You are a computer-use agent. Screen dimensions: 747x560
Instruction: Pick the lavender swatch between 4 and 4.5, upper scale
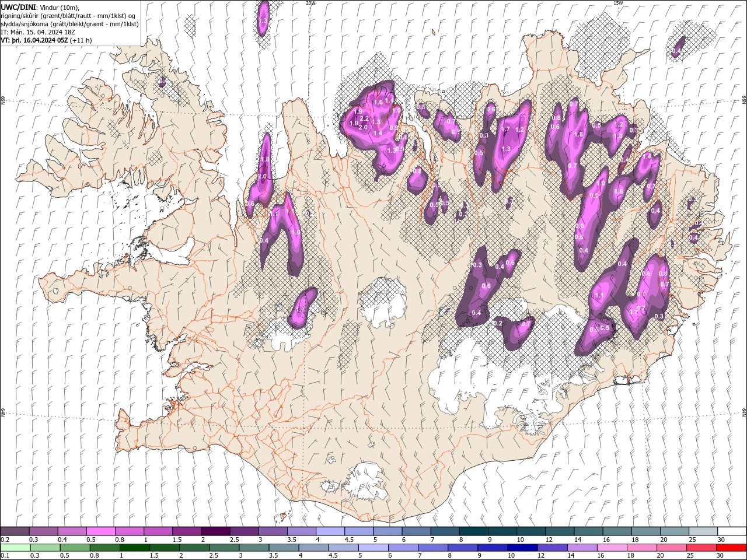tap(330, 531)
